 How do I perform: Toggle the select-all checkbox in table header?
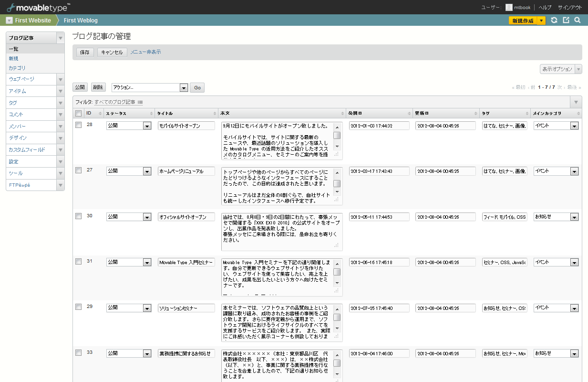tap(79, 113)
